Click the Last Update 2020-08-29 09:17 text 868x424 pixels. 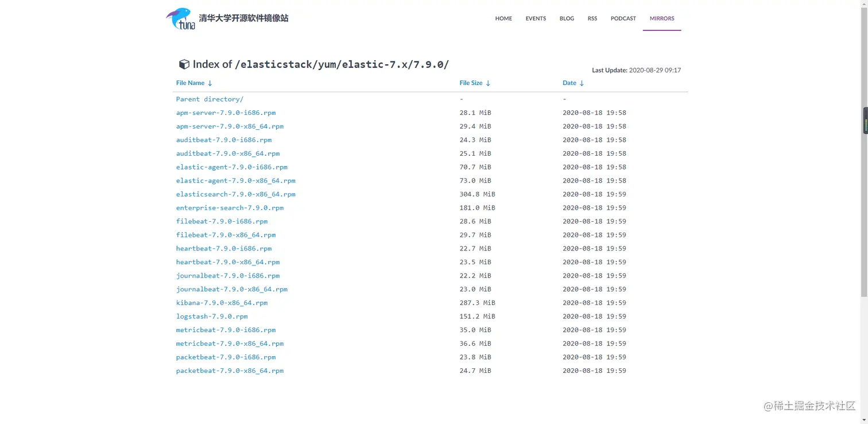coord(637,70)
